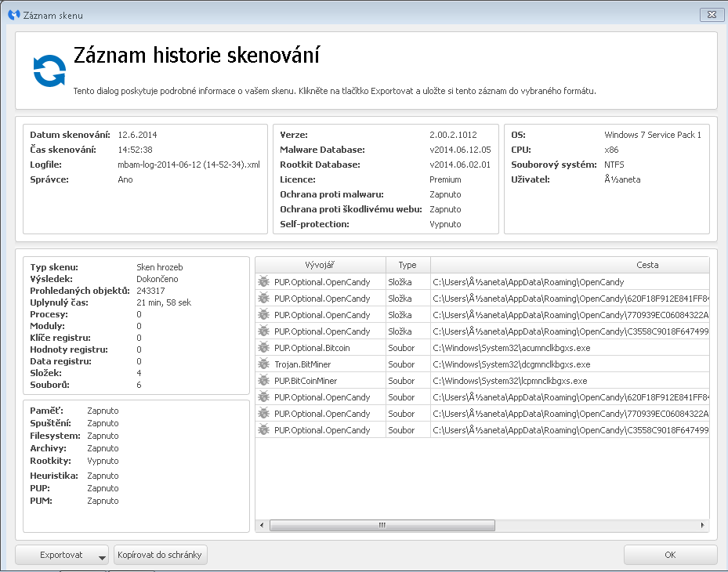Click Záznam historie skenování heading

(197, 55)
